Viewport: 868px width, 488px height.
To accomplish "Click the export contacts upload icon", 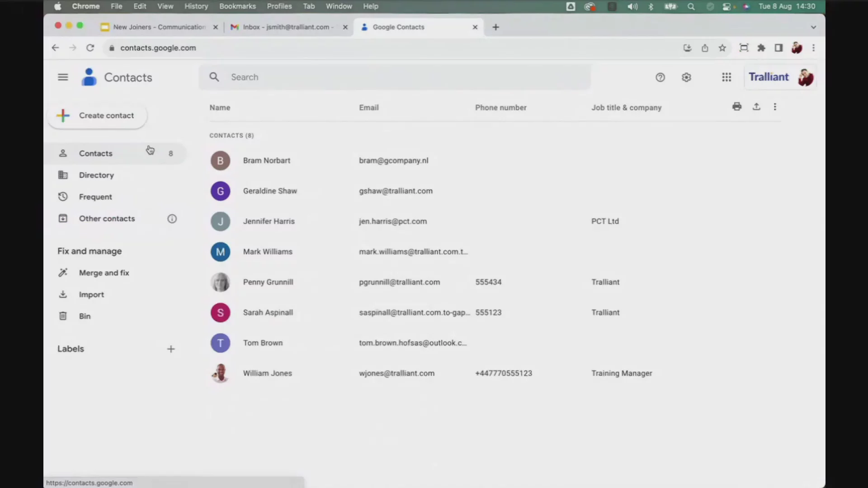I will coord(756,107).
